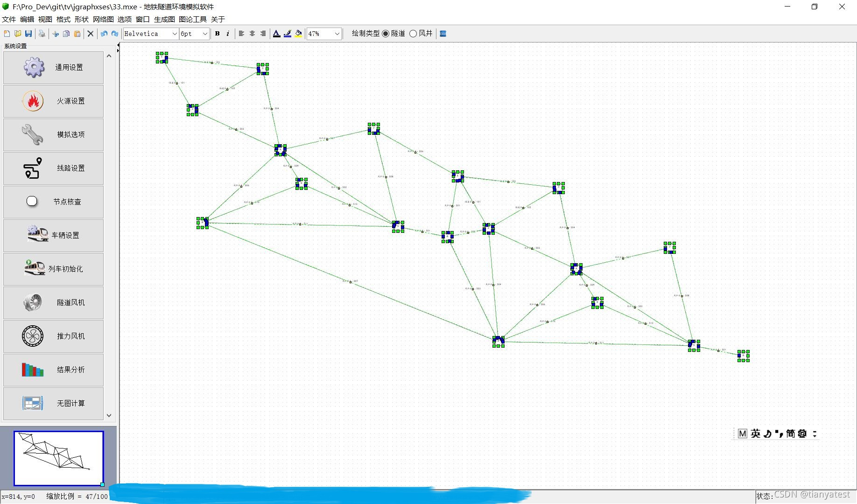This screenshot has width=857, height=504.
Task: Open the 图论工具 menu
Action: 193,19
